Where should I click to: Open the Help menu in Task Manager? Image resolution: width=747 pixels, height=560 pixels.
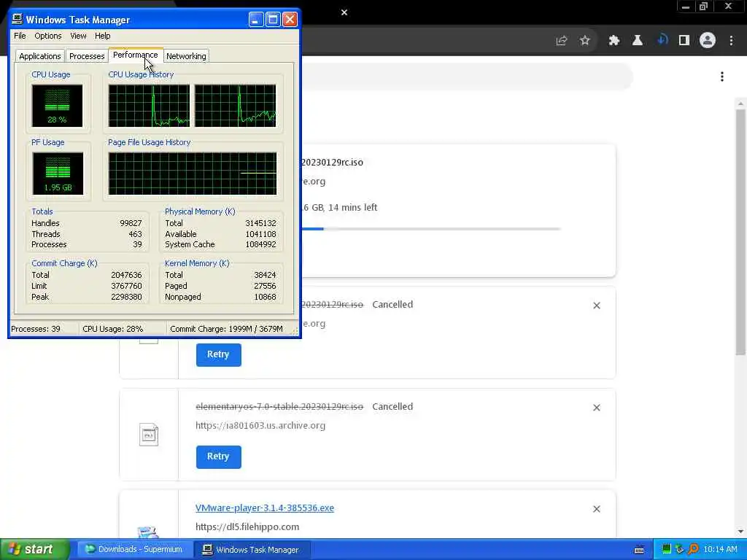[102, 36]
